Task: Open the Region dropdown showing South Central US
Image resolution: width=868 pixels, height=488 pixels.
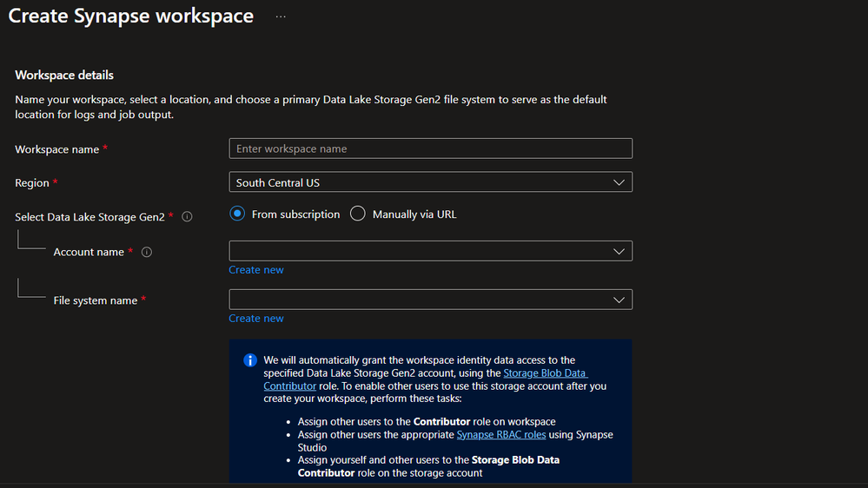Action: coord(431,182)
